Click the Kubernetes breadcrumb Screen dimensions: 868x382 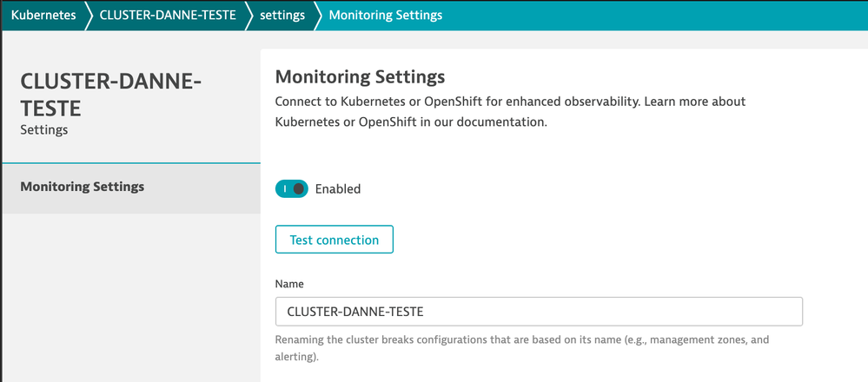[43, 16]
